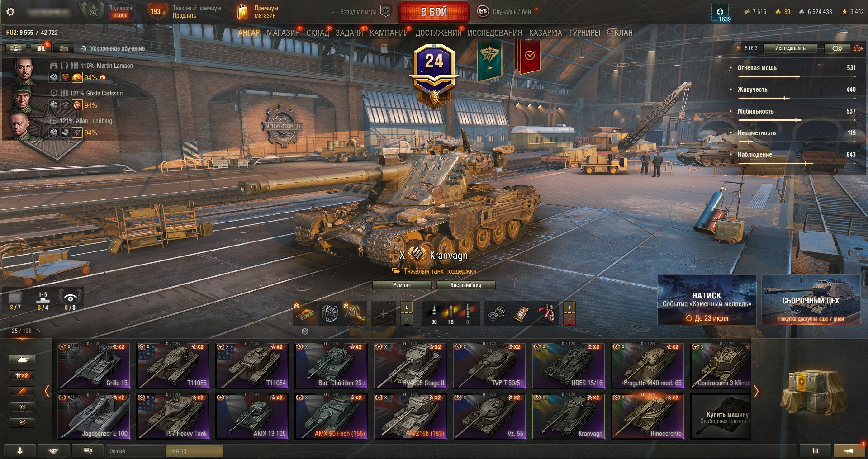Open the contacts list icon
The height and width of the screenshot is (459, 868).
point(19,451)
